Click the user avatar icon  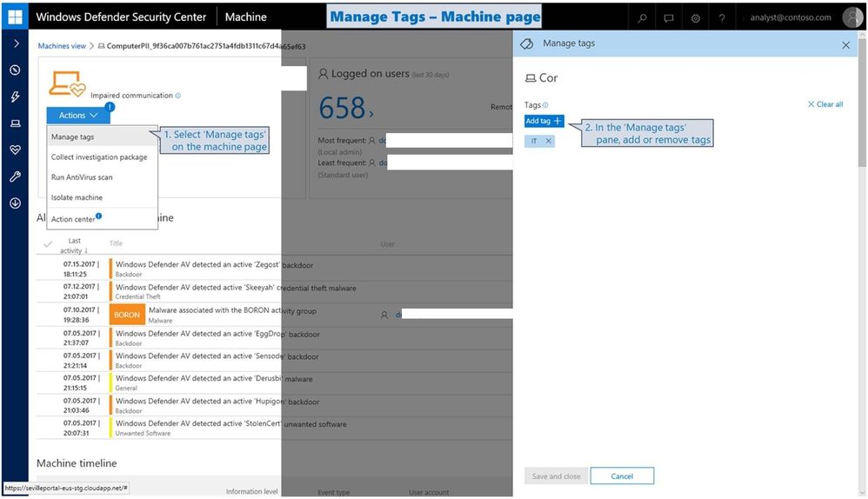pyautogui.click(x=852, y=17)
